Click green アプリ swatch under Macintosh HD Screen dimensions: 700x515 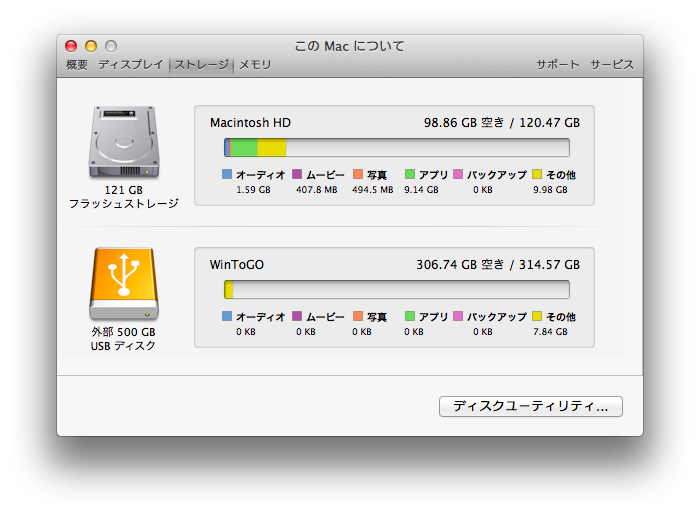tap(409, 174)
